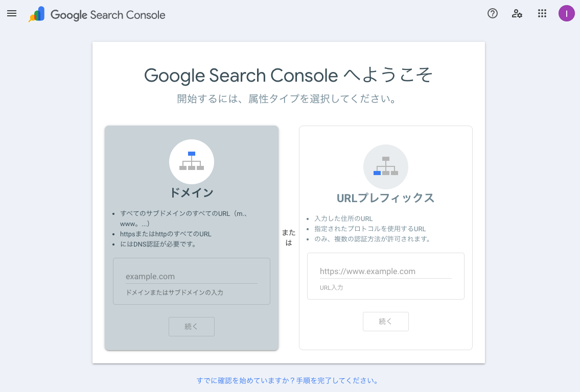
Task: Click 続く button in URLプレフィックス card
Action: click(386, 322)
